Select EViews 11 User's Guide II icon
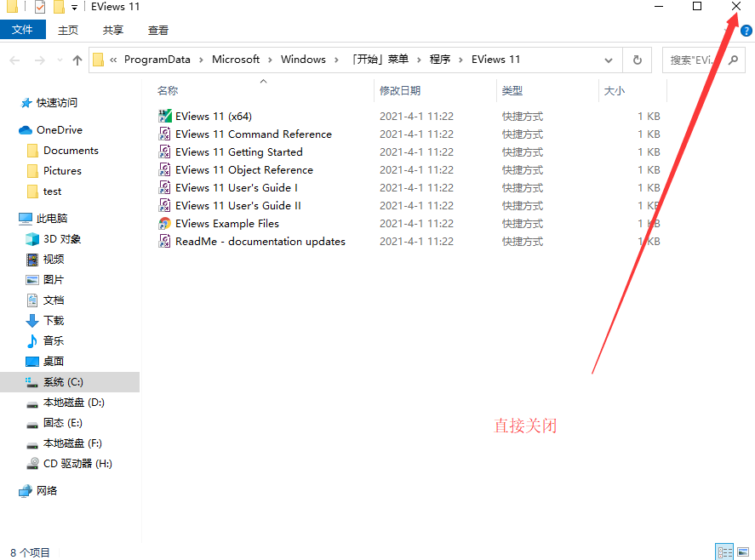 point(164,206)
